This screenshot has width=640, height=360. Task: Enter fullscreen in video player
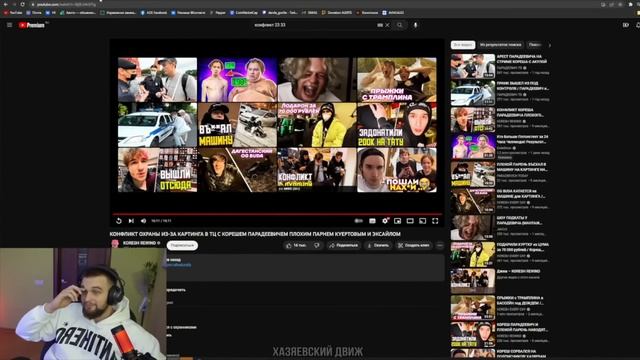[435, 221]
